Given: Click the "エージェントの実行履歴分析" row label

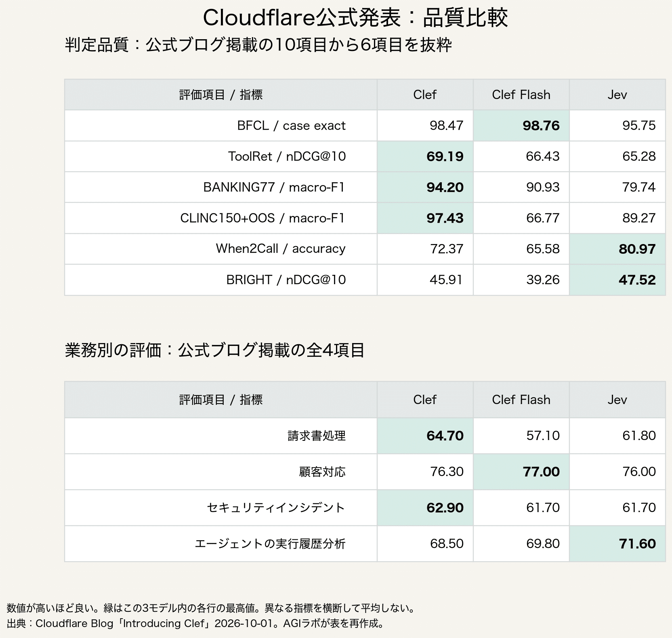Looking at the screenshot, I should (270, 544).
